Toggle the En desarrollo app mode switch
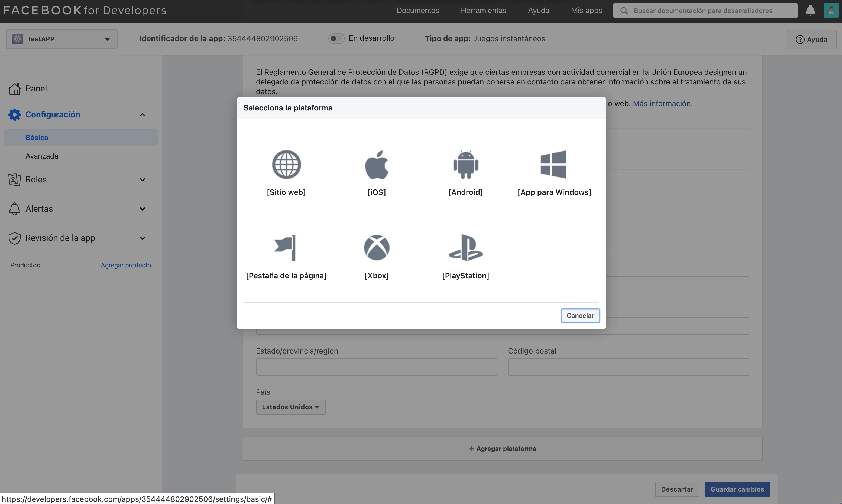 pos(336,38)
